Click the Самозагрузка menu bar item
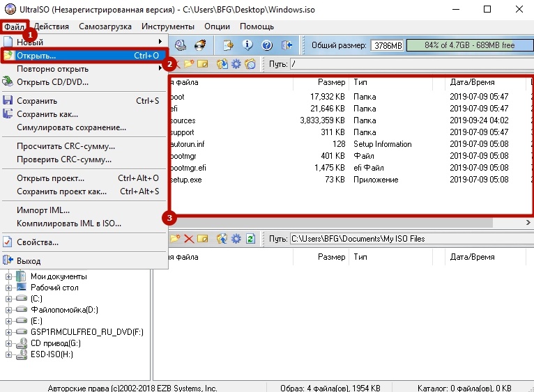 104,26
